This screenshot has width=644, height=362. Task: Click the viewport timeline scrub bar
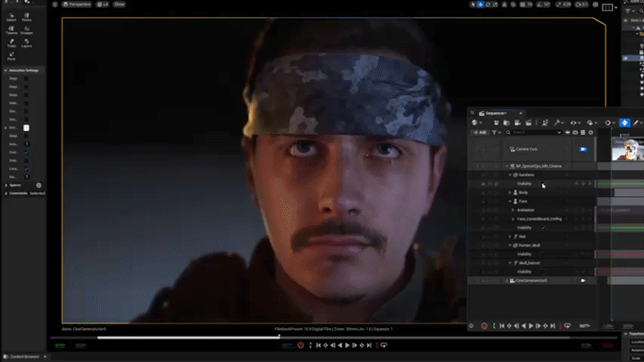(x=334, y=337)
